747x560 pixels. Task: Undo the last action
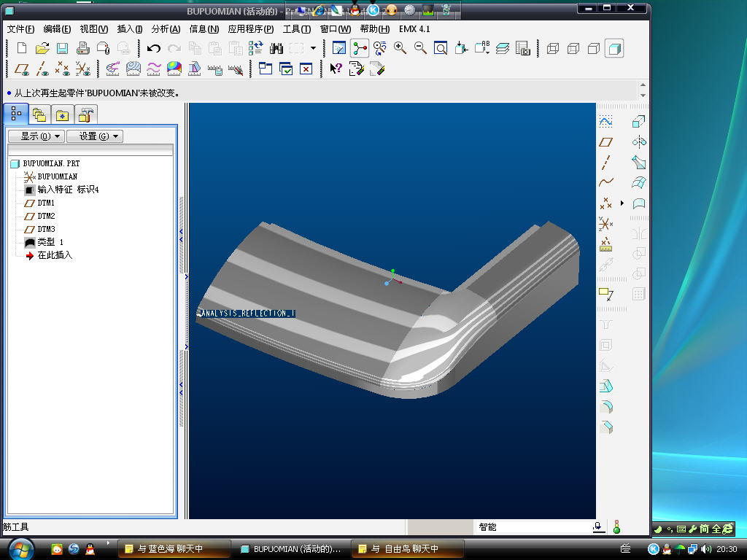click(153, 48)
